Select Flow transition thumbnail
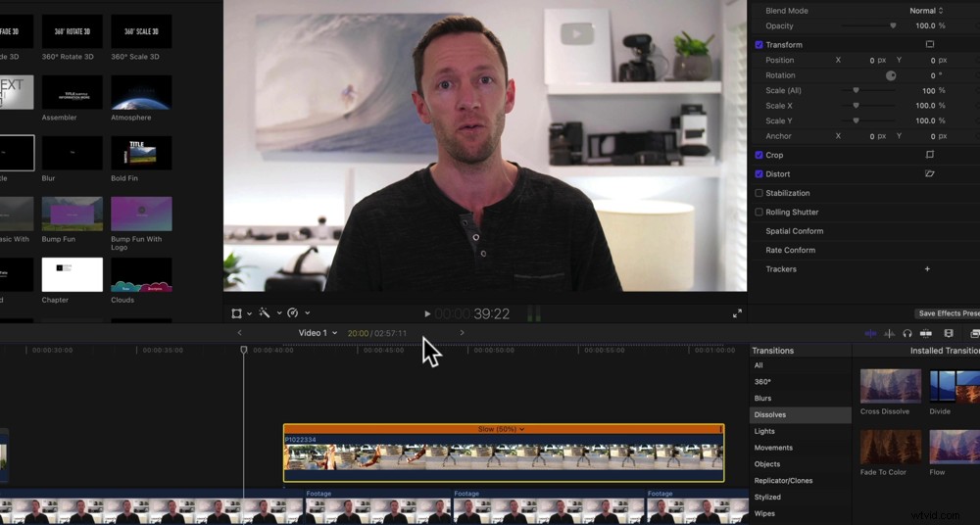 pos(955,447)
